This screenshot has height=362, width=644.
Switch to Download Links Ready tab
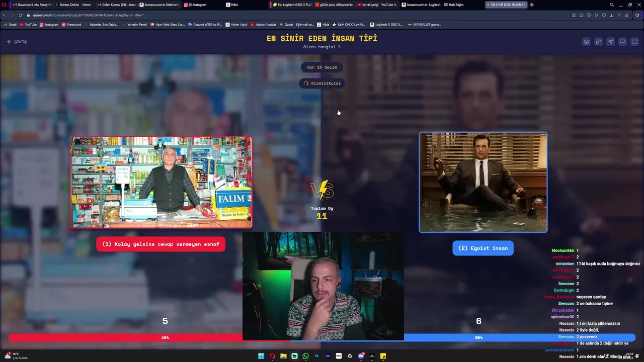pos(31,5)
